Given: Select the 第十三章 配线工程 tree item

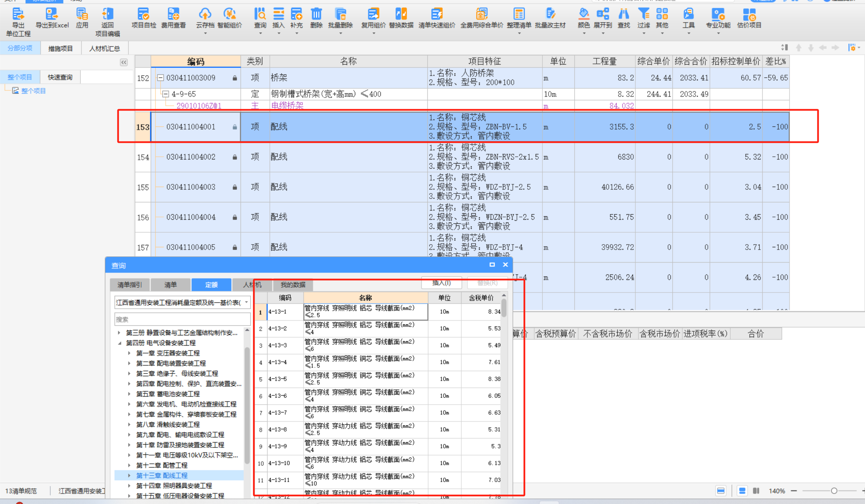Looking at the screenshot, I should point(179,475).
